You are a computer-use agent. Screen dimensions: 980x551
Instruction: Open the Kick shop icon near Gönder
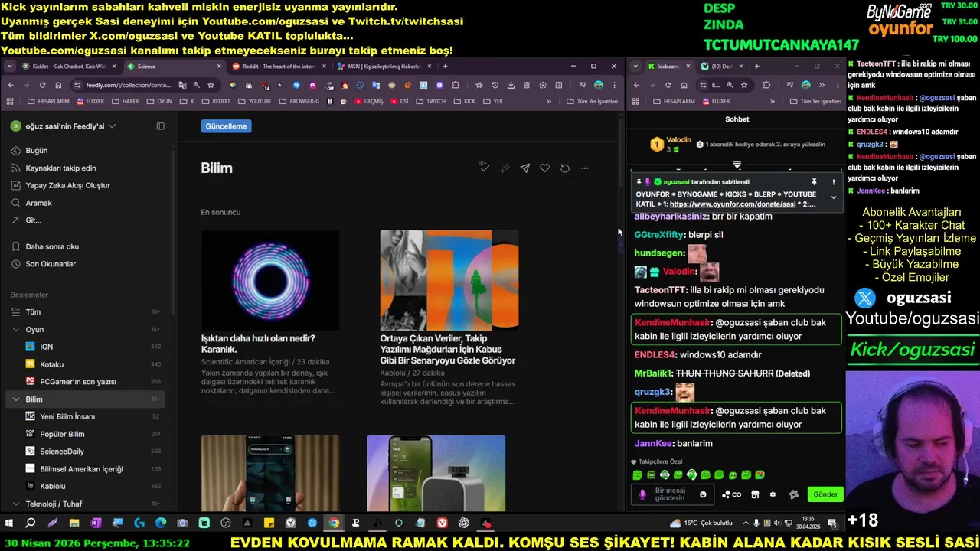pos(755,494)
